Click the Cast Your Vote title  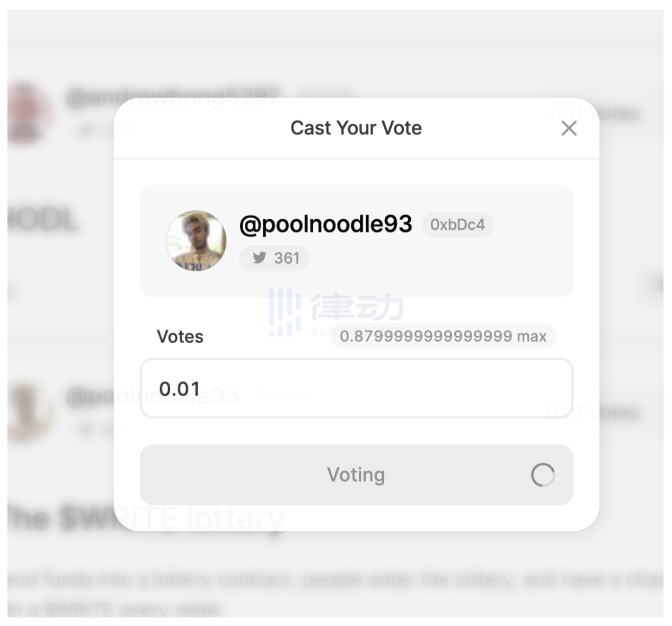click(x=356, y=128)
